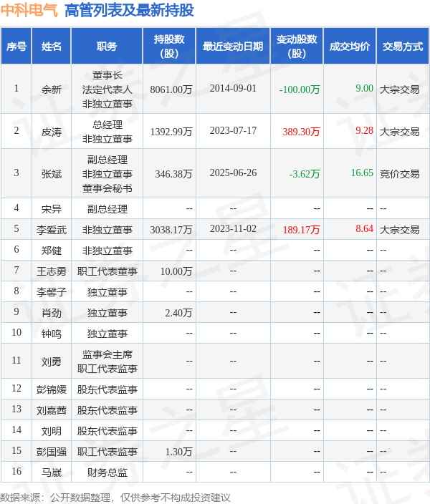This screenshot has width=430, height=504.
Task: Select the red 389.30万 change value
Action: [x=301, y=132]
